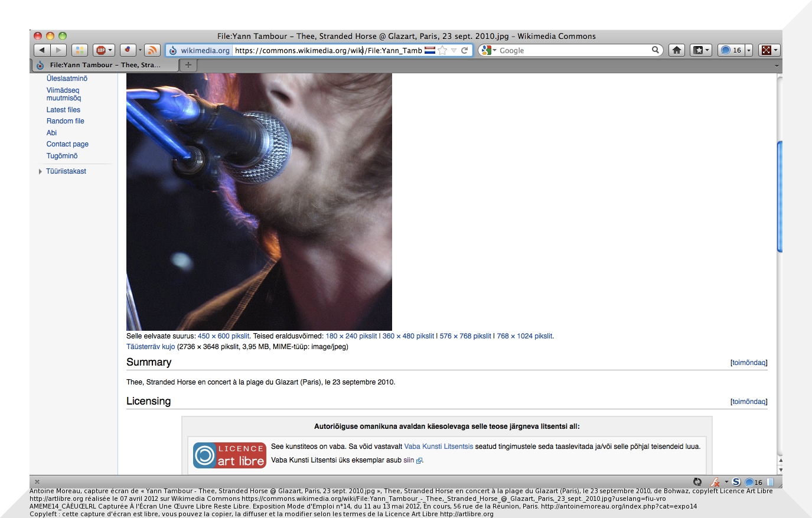The image size is (812, 518).
Task: Close the add-on bar with x
Action: pos(37,482)
